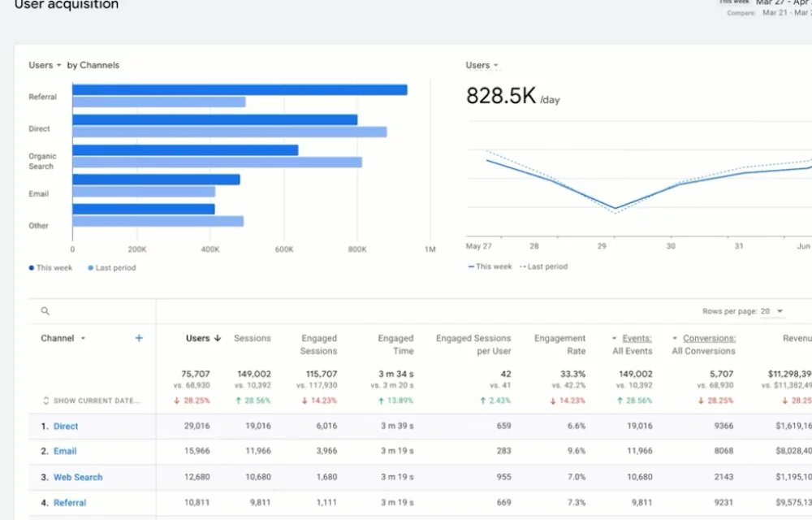The height and width of the screenshot is (520, 812).
Task: Open the Web Search channel link
Action: pyautogui.click(x=78, y=477)
